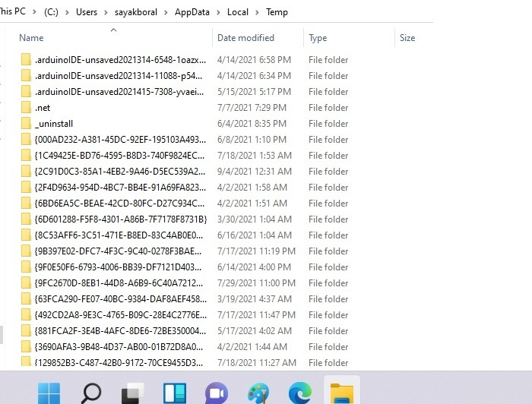Go to sayakboral in address bar
532x404 pixels.
(x=136, y=12)
